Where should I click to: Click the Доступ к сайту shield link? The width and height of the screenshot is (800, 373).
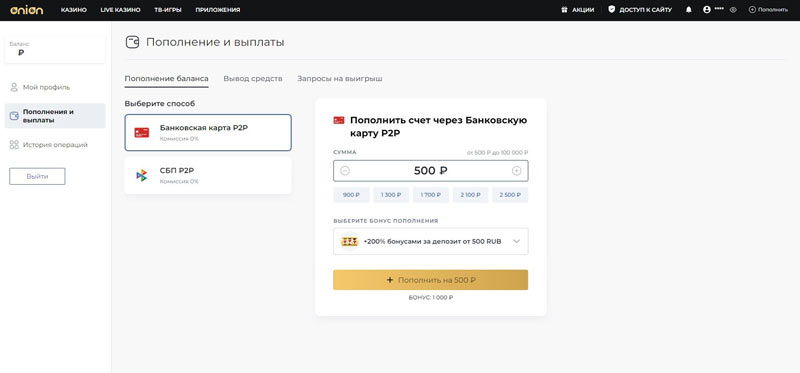click(x=640, y=10)
